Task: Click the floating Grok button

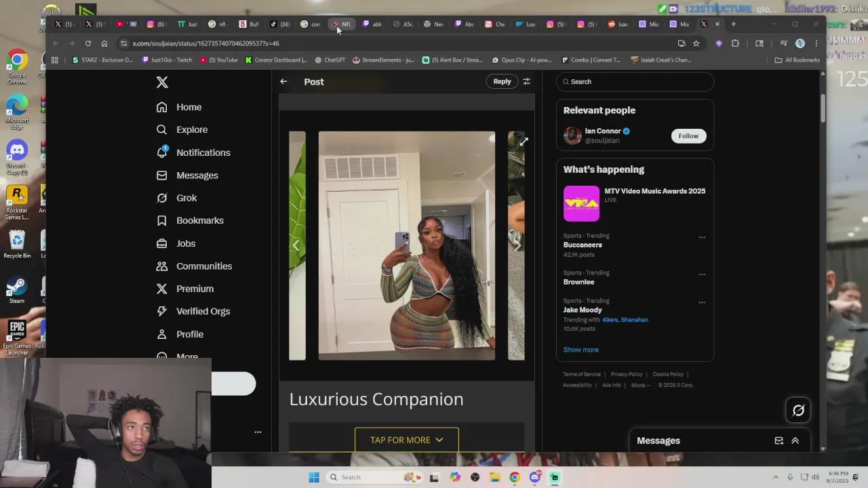Action: (798, 410)
